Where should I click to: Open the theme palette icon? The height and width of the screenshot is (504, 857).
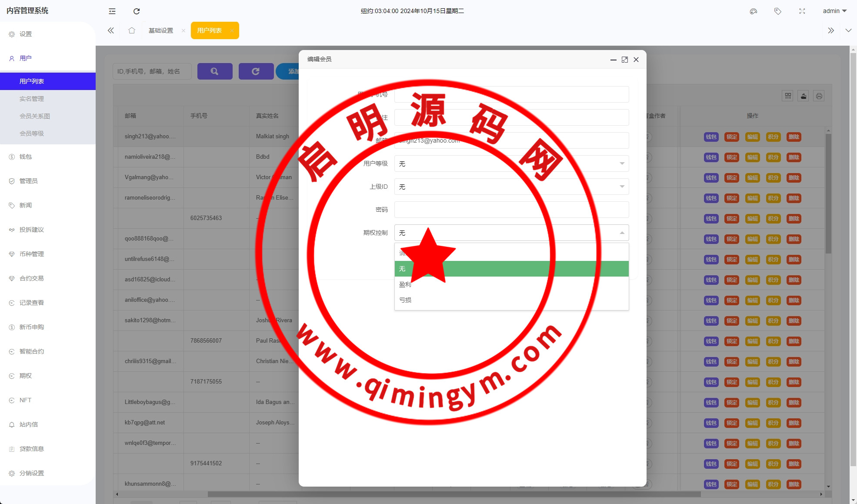tap(754, 11)
